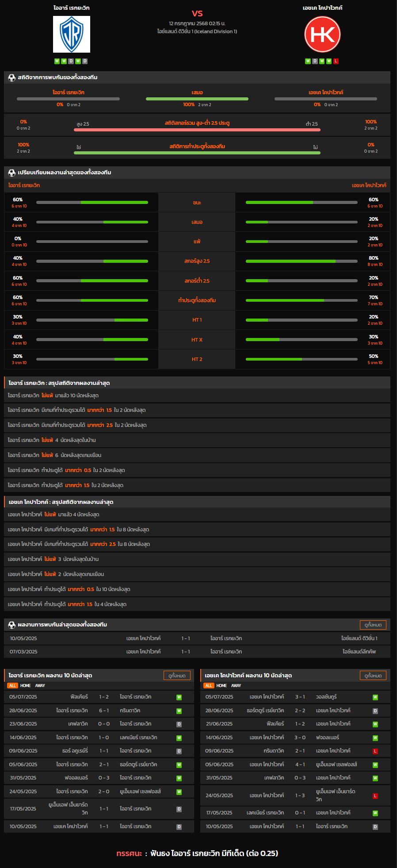
Task: Switch to HOME tab in ไออาร์ เรกยะวิก's last 10 matches
Action: 25,686
